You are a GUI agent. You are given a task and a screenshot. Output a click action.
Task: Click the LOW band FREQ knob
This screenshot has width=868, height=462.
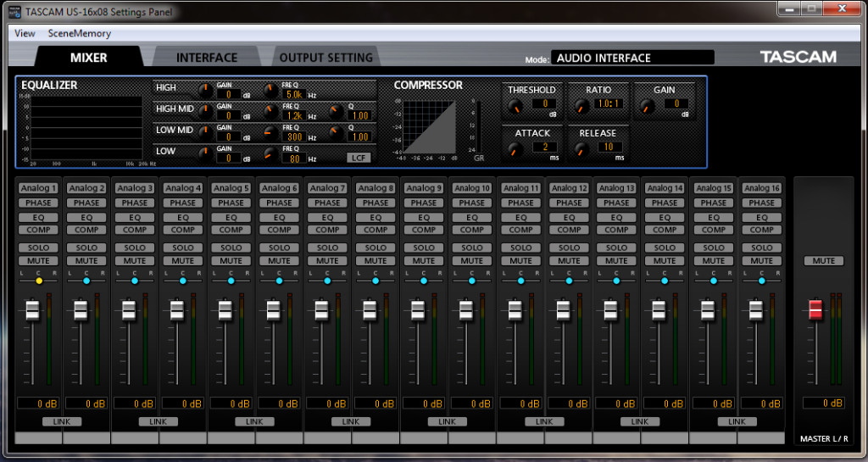point(270,153)
